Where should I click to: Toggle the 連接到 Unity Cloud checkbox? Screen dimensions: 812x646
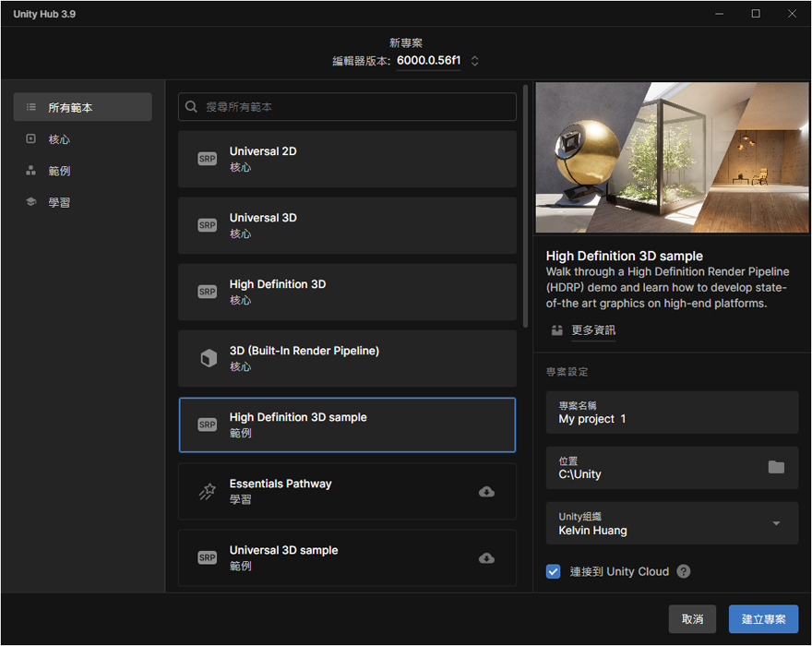(554, 571)
